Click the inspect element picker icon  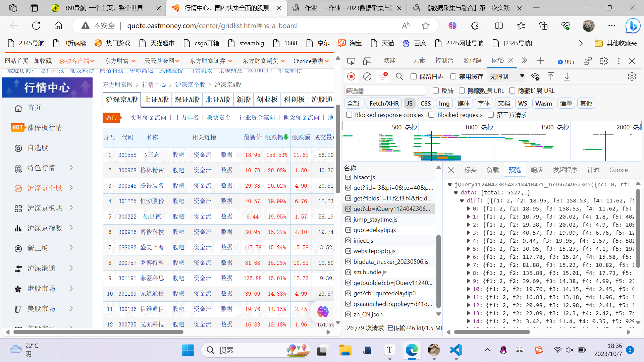tap(351, 61)
